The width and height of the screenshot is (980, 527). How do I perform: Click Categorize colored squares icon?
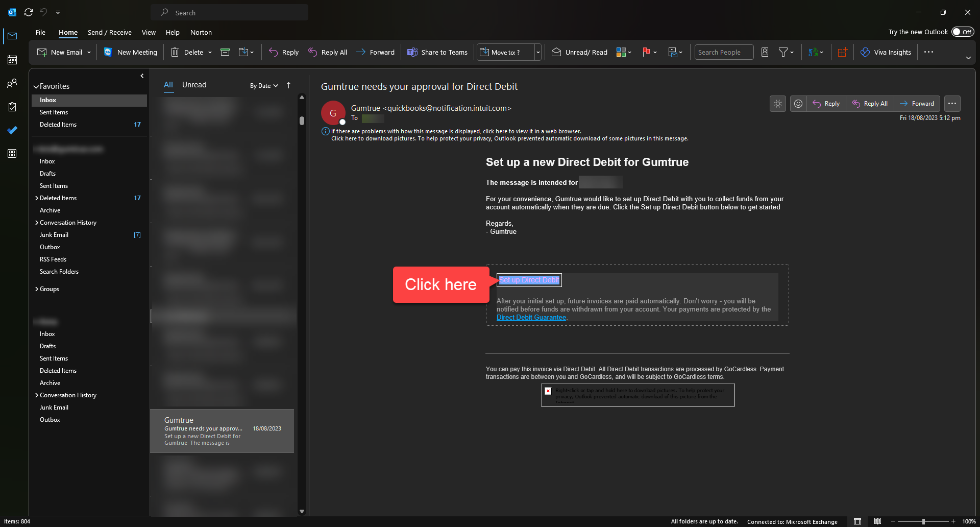click(x=621, y=52)
